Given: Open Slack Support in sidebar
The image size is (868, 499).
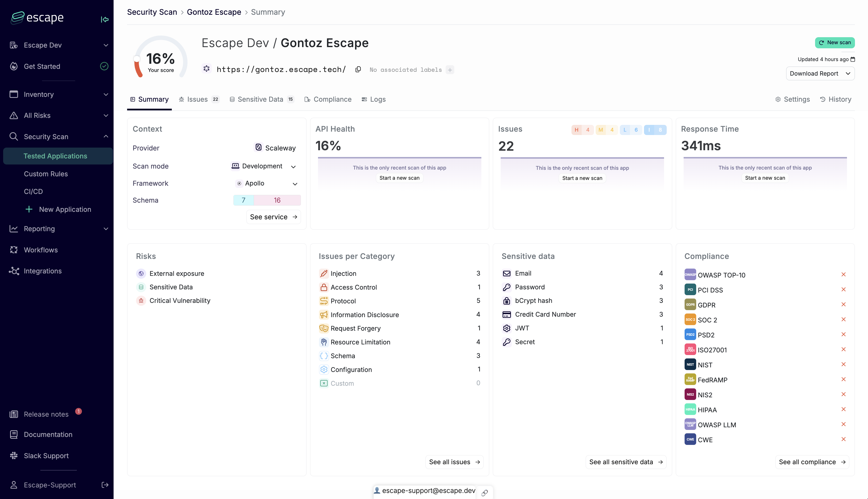Looking at the screenshot, I should tap(46, 456).
